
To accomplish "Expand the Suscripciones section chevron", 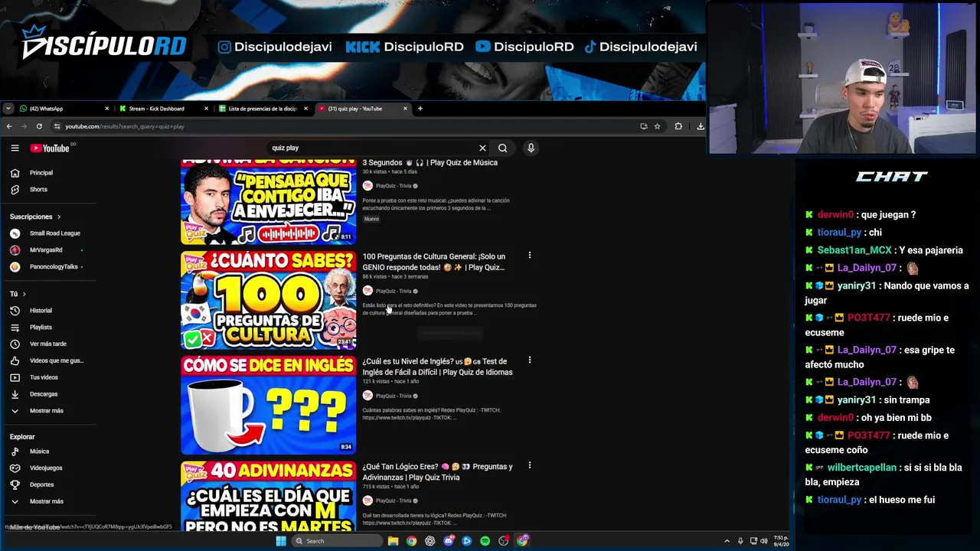I will point(58,217).
